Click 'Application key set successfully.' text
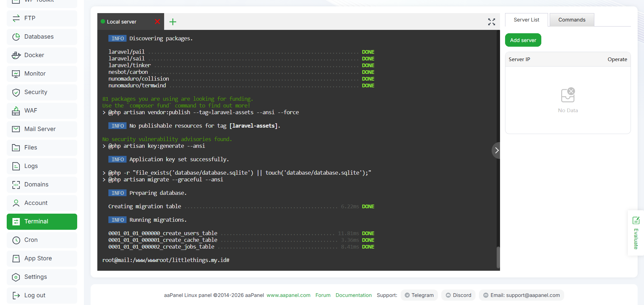The height and width of the screenshot is (305, 644). coord(179,159)
